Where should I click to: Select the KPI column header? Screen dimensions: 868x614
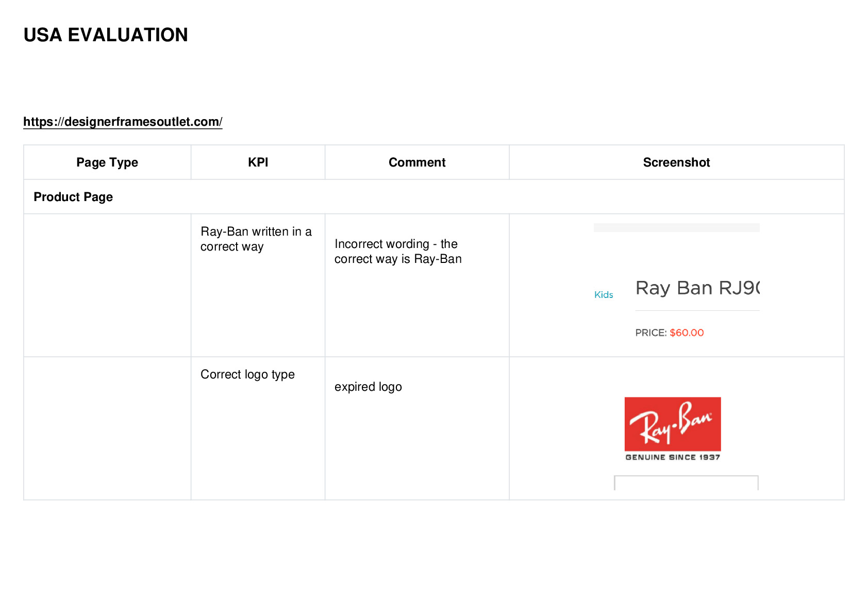(258, 162)
